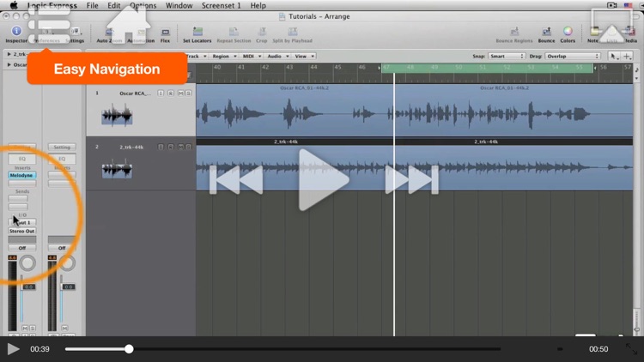Open the Help menu
Image resolution: width=644 pixels, height=362 pixels.
[258, 5]
